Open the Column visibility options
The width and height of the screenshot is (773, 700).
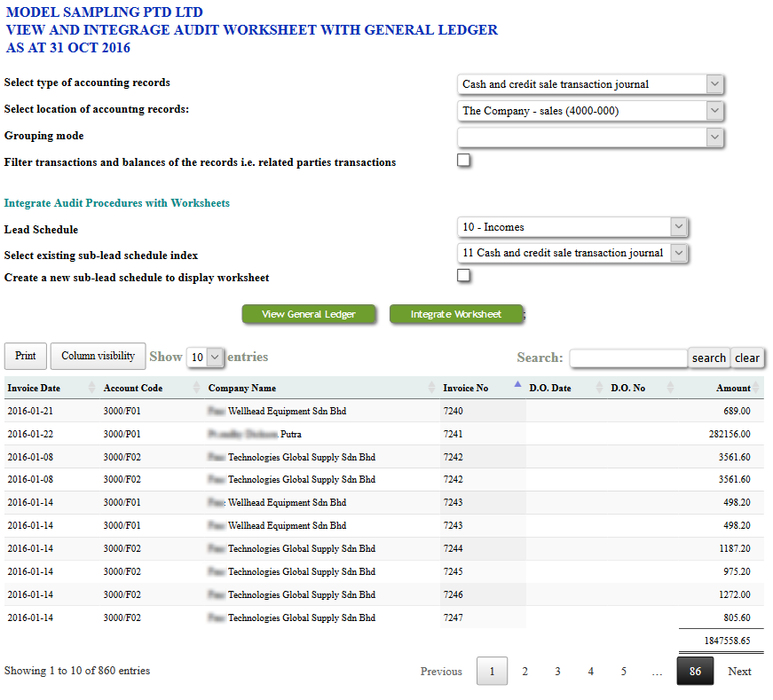(x=98, y=356)
